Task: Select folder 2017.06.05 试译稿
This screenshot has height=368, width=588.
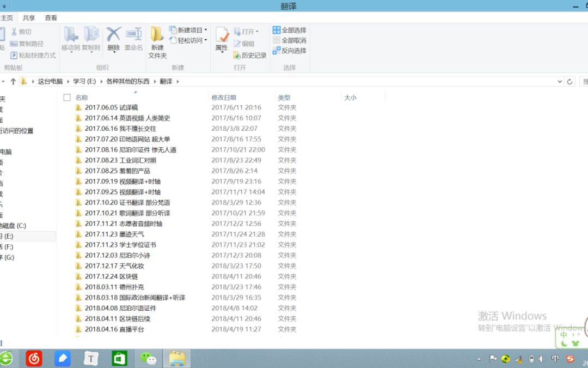Action: point(112,107)
